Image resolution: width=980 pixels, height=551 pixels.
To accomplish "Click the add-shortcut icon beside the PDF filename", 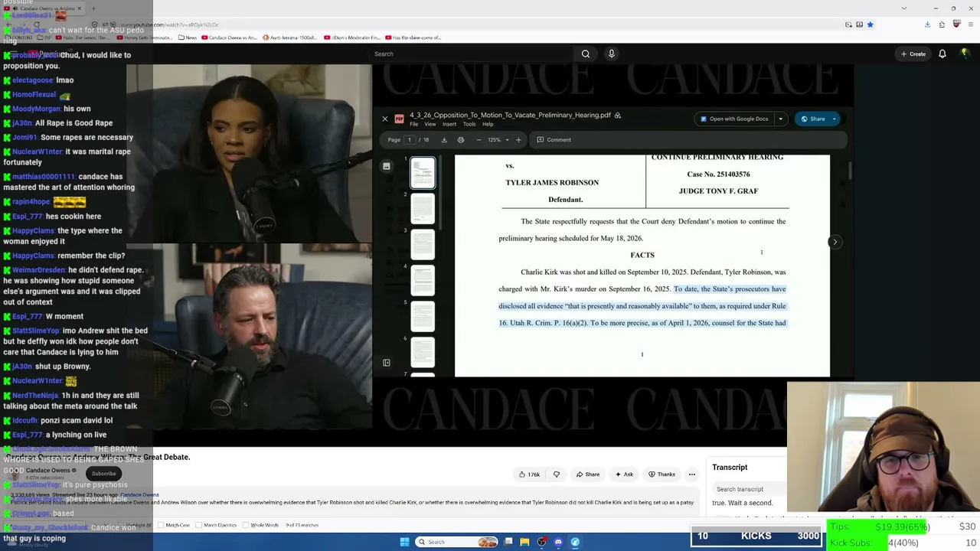I will pos(618,116).
